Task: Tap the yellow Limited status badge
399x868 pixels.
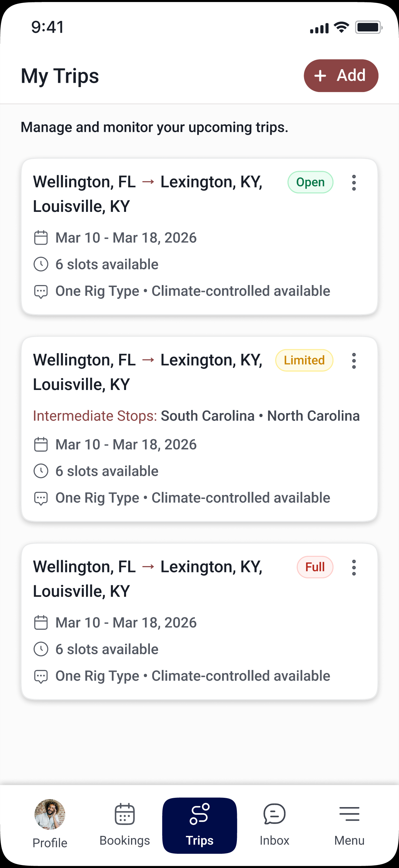Action: click(x=304, y=360)
